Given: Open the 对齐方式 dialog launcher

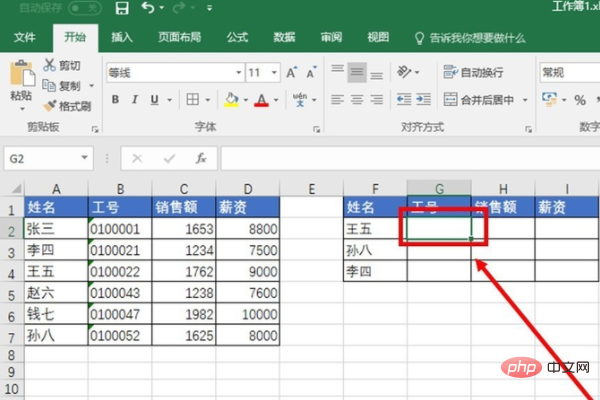Looking at the screenshot, I should coord(528,130).
